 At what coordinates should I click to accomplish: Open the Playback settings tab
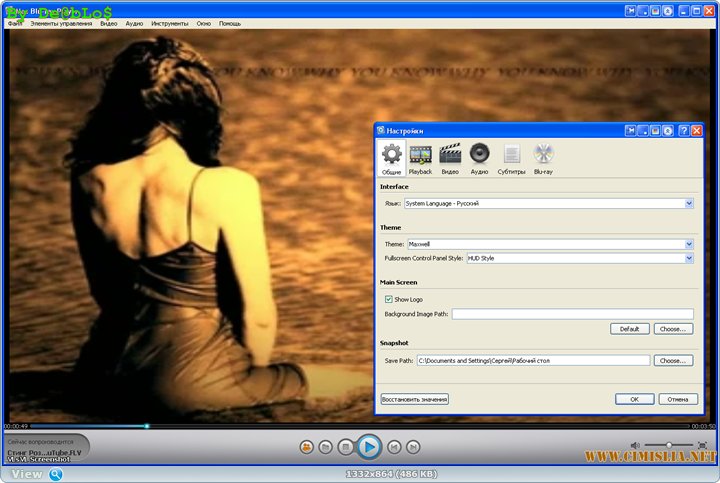[420, 157]
